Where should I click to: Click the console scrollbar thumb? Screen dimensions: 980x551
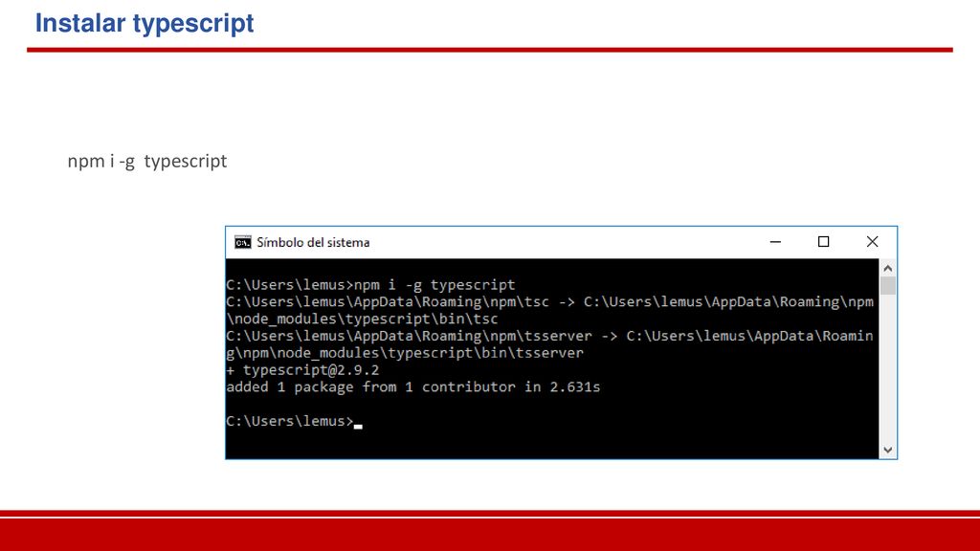tap(887, 285)
